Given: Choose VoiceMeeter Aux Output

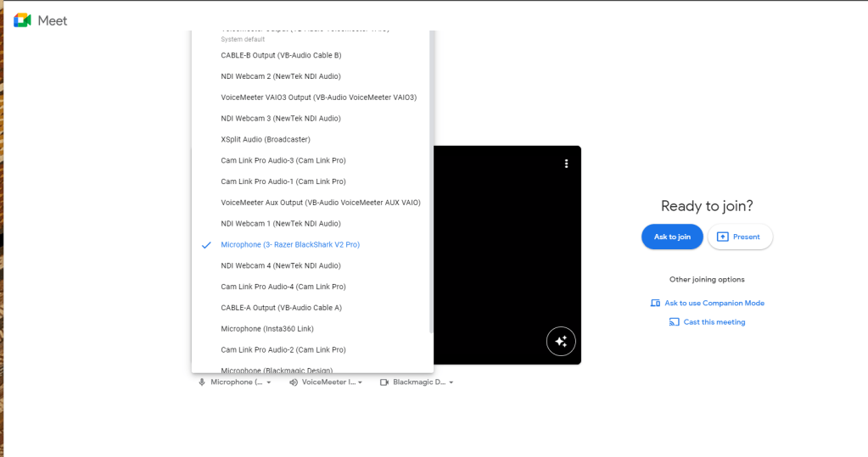Looking at the screenshot, I should [312, 203].
